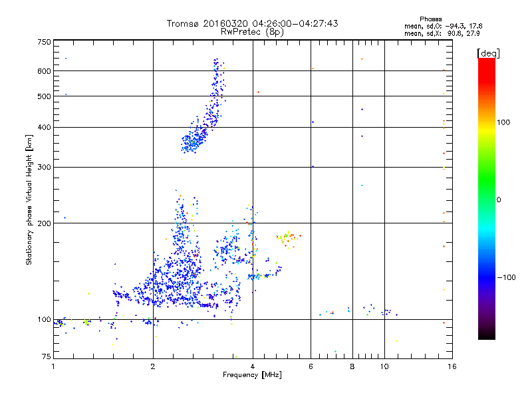Click the y-axis label "400"
The height and width of the screenshot is (399, 532).
tap(44, 127)
